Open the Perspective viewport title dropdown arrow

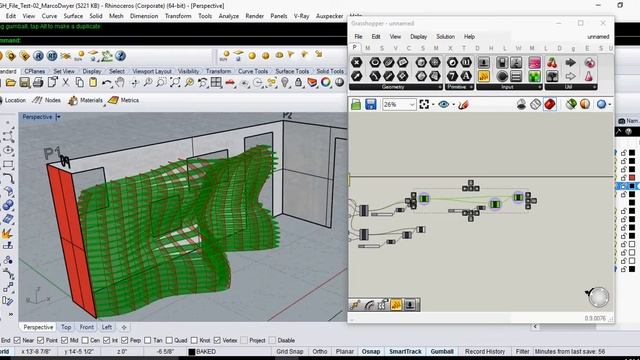click(58, 117)
